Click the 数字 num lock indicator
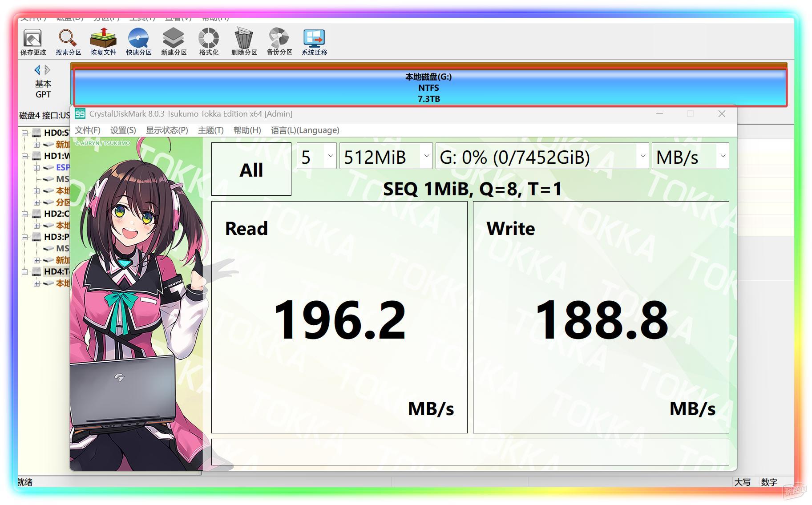Image resolution: width=812 pixels, height=505 pixels. click(769, 482)
